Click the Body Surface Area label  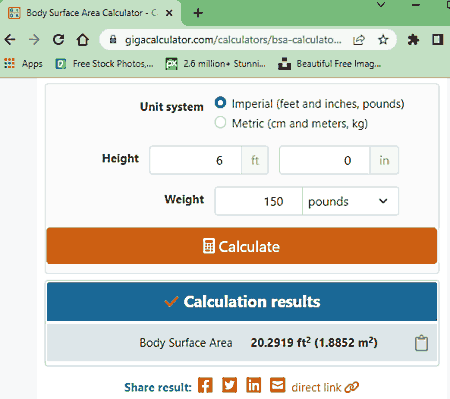186,343
